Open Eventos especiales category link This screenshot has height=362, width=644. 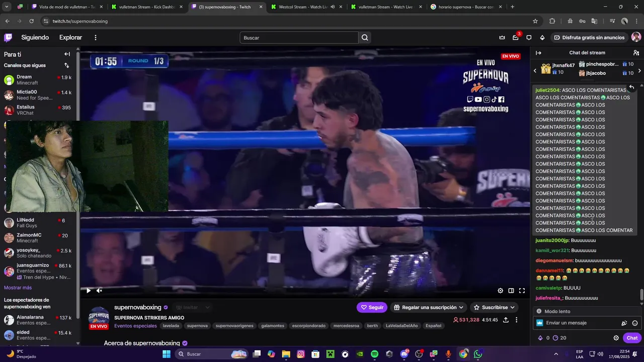(x=135, y=326)
